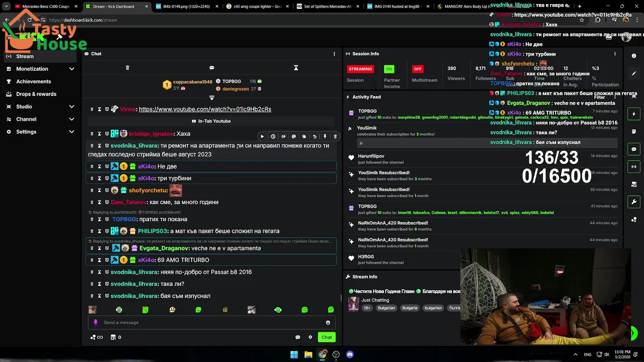Delete the Vinns message with trash icon

pyautogui.click(x=92, y=109)
